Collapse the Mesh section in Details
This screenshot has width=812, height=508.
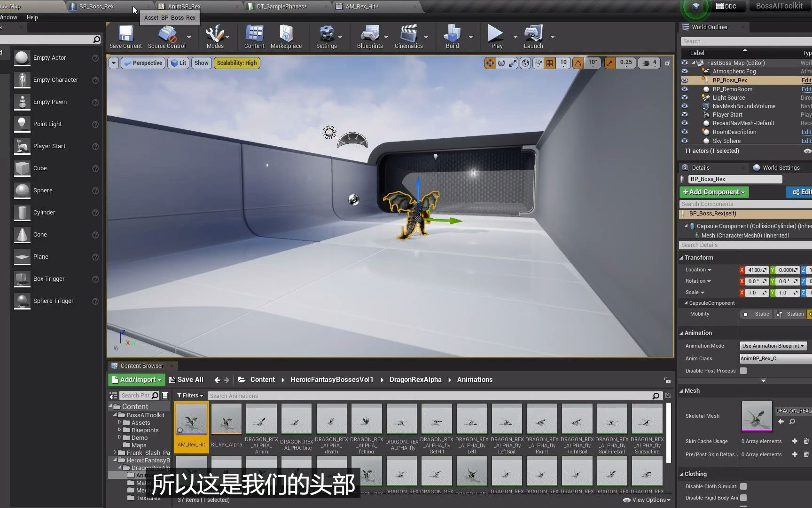[681, 391]
